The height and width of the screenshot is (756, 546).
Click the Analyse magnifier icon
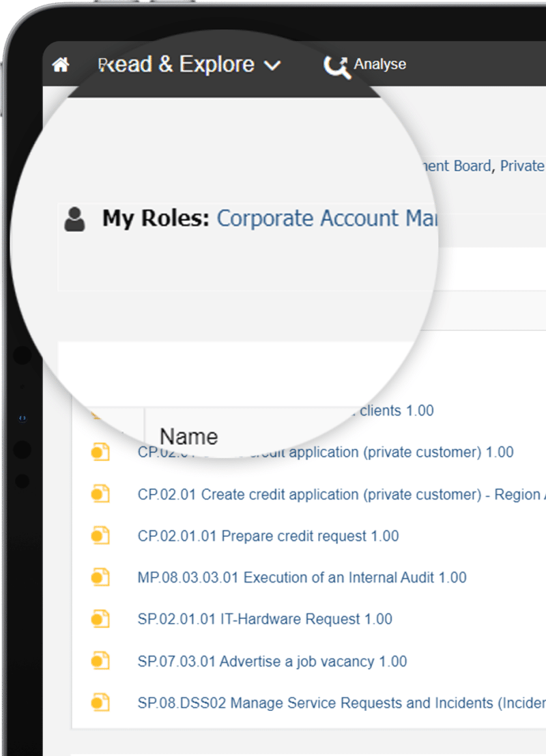tap(336, 66)
